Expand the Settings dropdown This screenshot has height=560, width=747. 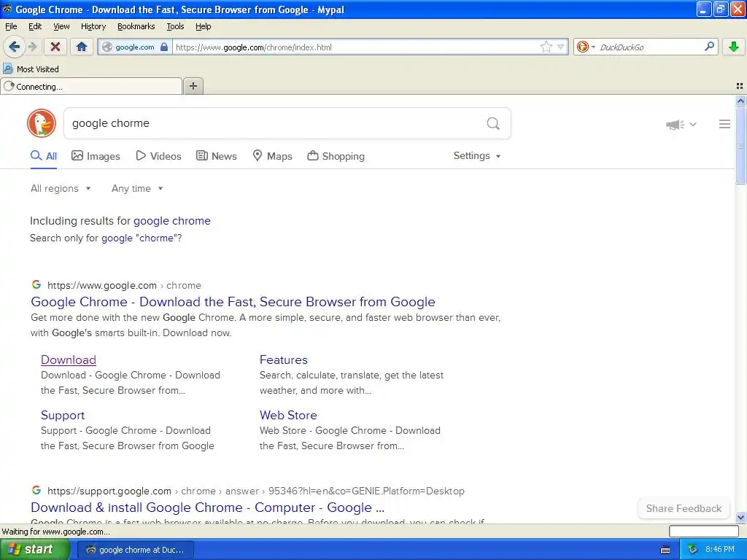477,156
